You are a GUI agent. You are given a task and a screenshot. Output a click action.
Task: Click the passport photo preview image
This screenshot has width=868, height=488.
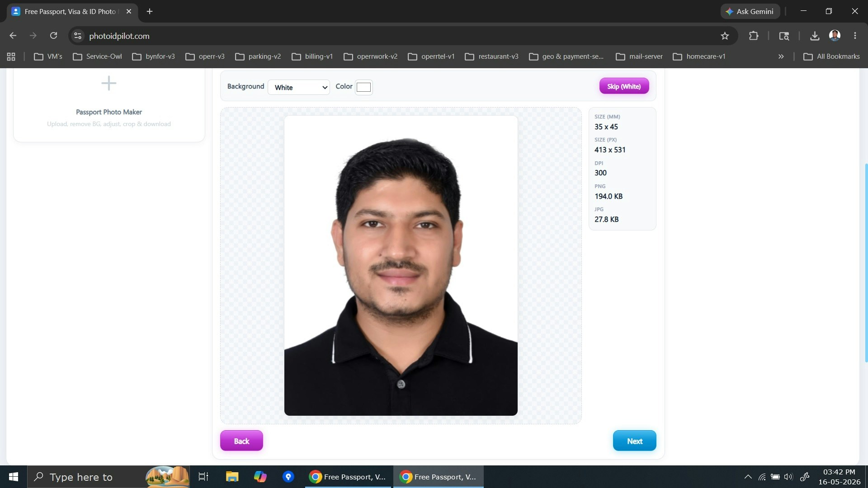[x=401, y=266]
